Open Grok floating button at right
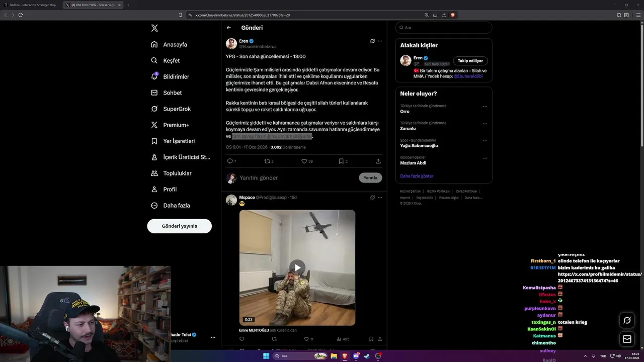The height and width of the screenshot is (362, 644). click(x=627, y=320)
